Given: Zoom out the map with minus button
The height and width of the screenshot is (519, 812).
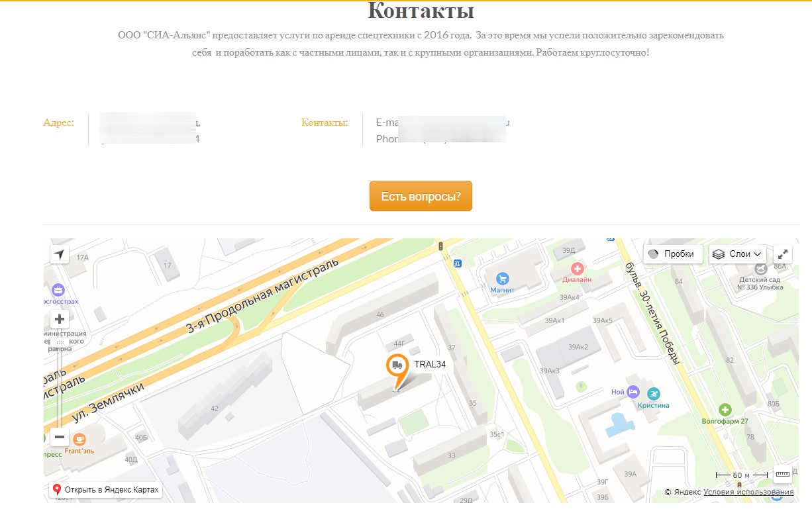Looking at the screenshot, I should pyautogui.click(x=60, y=437).
